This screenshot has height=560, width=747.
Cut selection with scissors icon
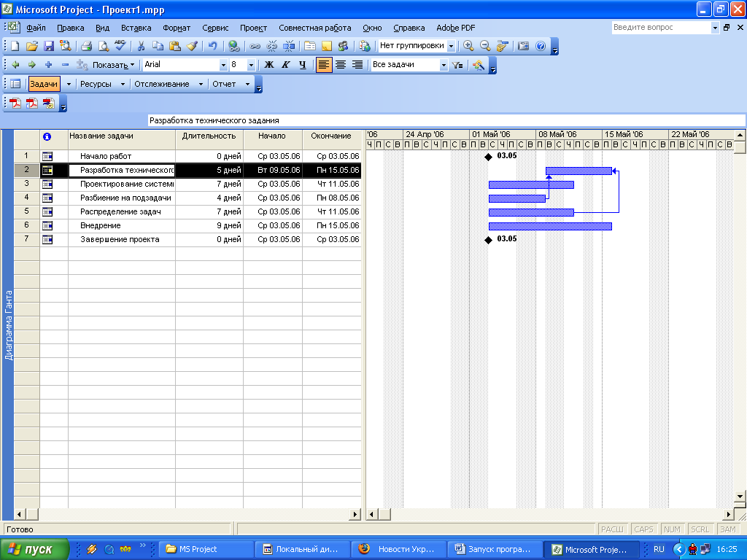click(141, 46)
